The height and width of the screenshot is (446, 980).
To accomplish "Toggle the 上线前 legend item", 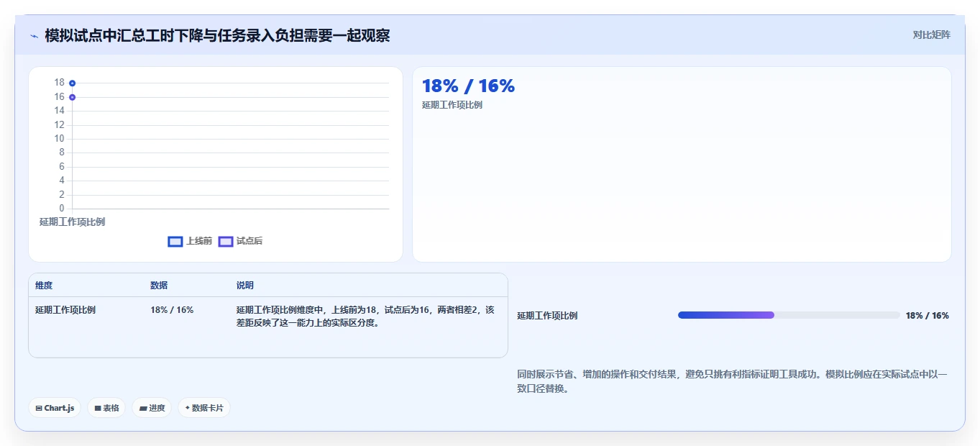I will [190, 242].
